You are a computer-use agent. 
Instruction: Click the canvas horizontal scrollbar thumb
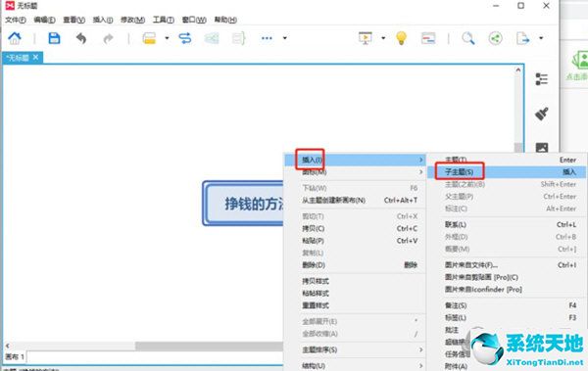[x=210, y=346]
